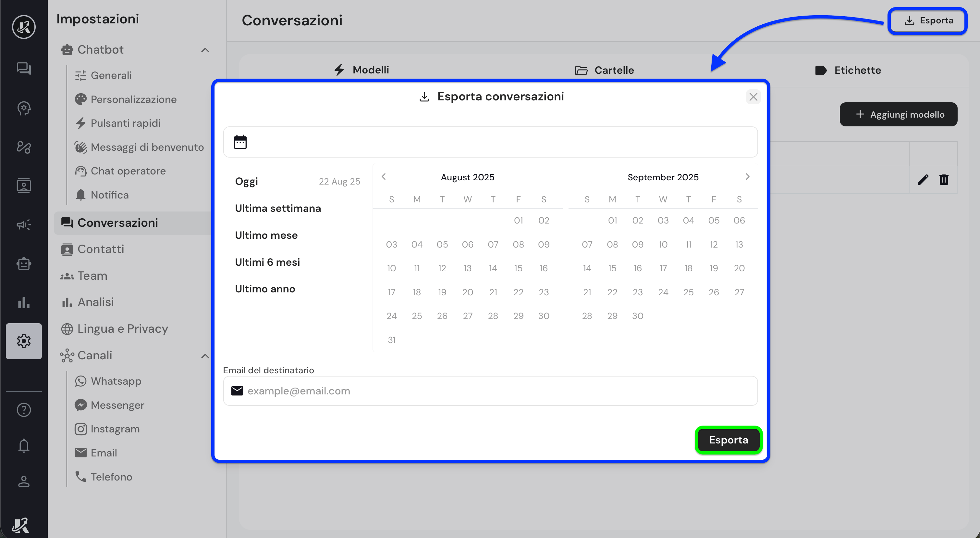Click the notification bell icon in left rail

[24, 445]
